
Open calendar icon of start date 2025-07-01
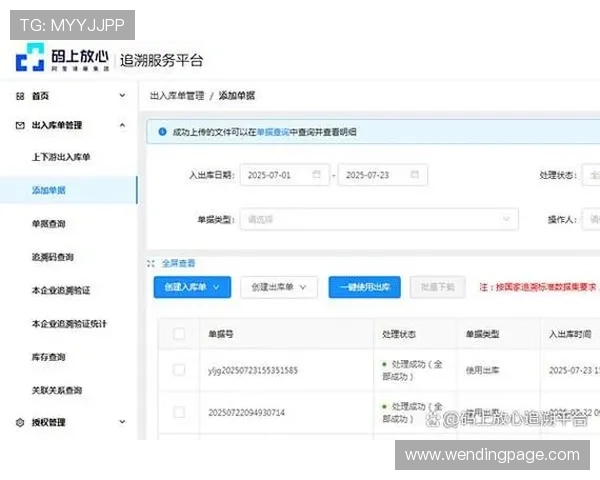316,175
